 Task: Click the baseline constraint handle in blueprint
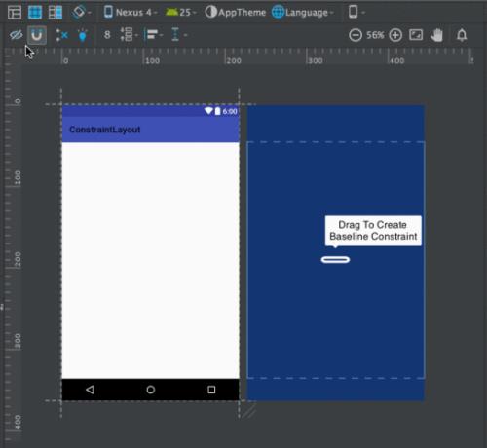pyautogui.click(x=335, y=260)
